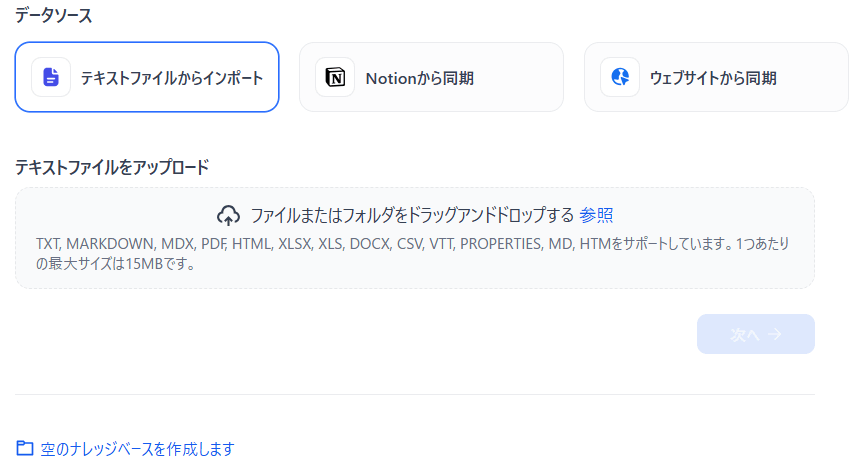The height and width of the screenshot is (469, 861).
Task: Click the folder icon beside 空のナレッジベース link
Action: pos(25,449)
